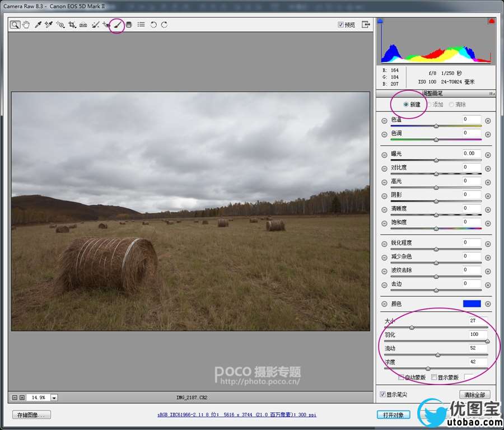Choose the Graduated Filter tool

[x=129, y=25]
